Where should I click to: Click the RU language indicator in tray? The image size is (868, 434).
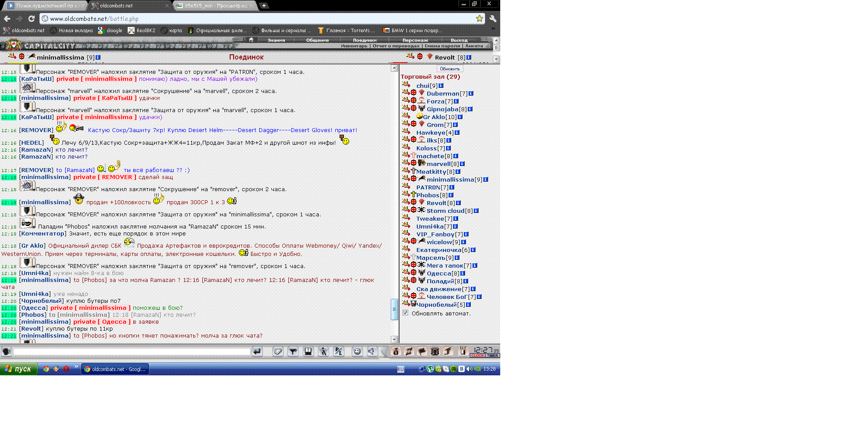tap(400, 369)
